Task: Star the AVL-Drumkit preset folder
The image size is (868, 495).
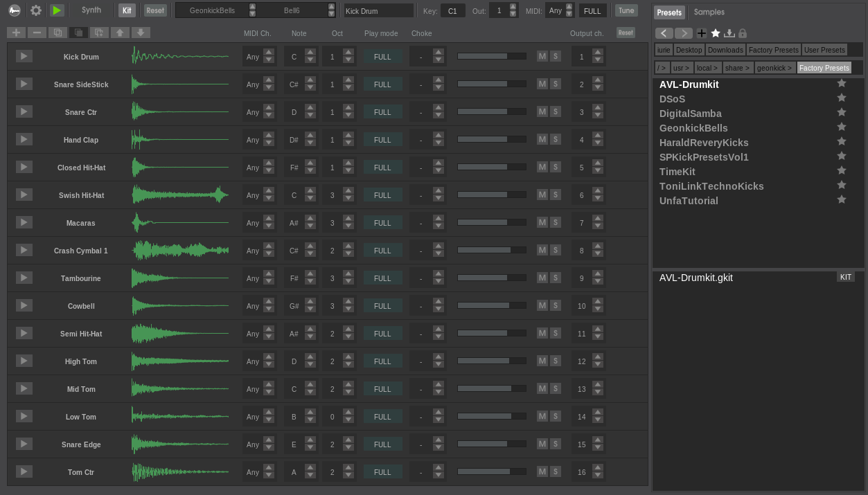Action: (x=842, y=83)
